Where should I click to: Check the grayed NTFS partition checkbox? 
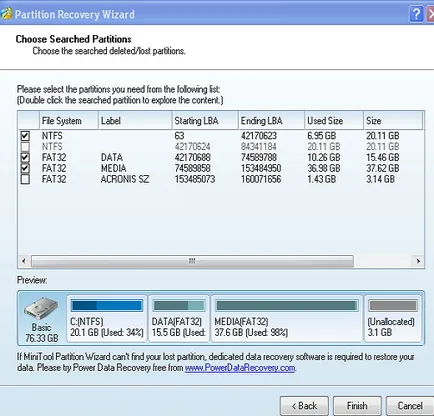[25, 147]
